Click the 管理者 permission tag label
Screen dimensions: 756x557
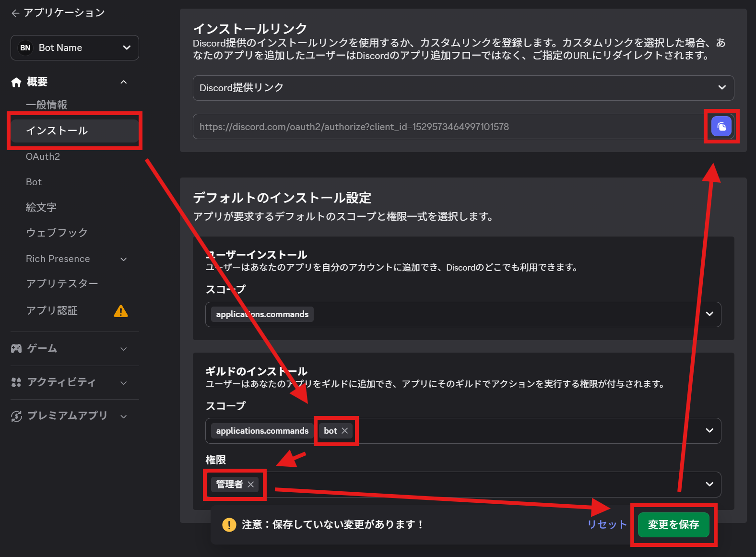point(229,485)
